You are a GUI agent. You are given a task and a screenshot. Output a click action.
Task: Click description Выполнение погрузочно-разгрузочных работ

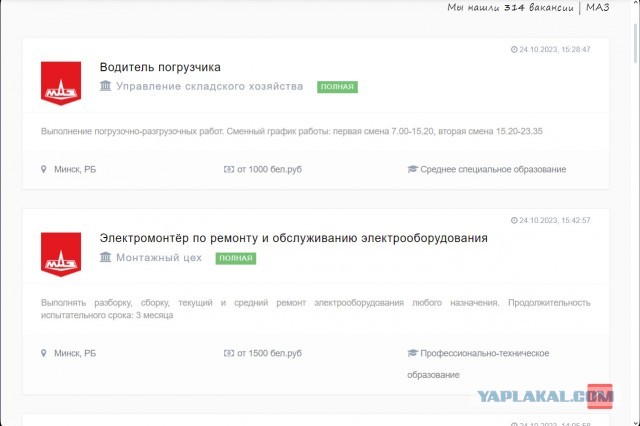[291, 131]
